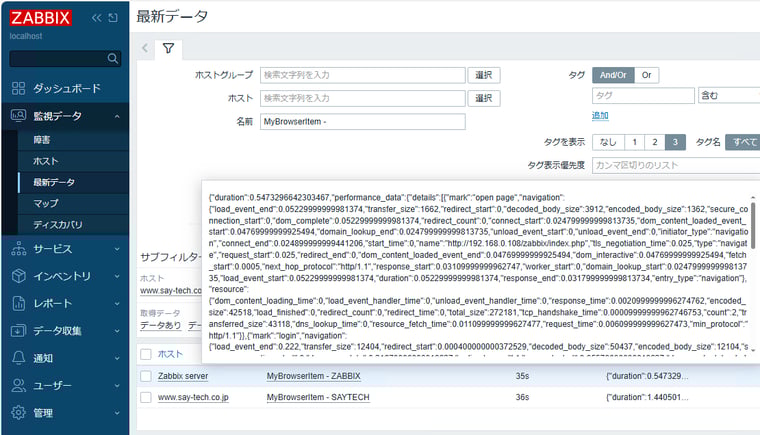Click the 管理 gear icon
The height and width of the screenshot is (435, 760).
(18, 413)
